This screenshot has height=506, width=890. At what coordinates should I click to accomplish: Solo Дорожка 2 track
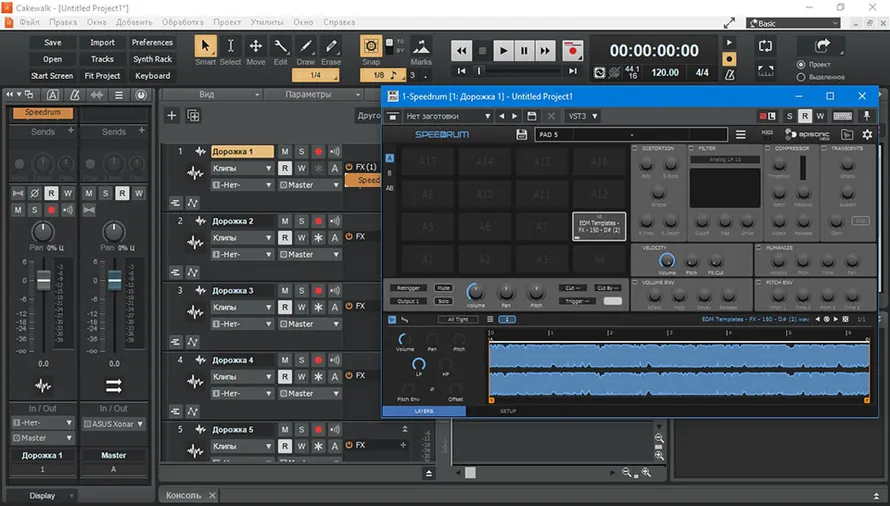point(301,221)
